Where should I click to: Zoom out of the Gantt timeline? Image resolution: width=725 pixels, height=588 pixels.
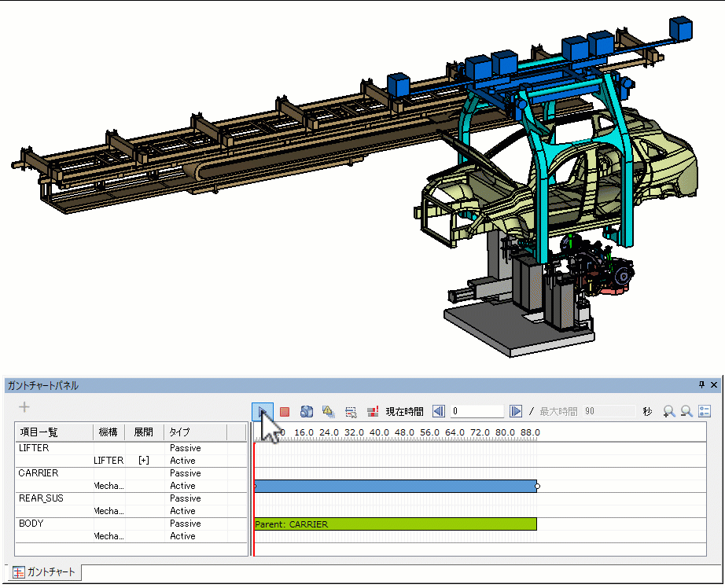click(x=686, y=411)
